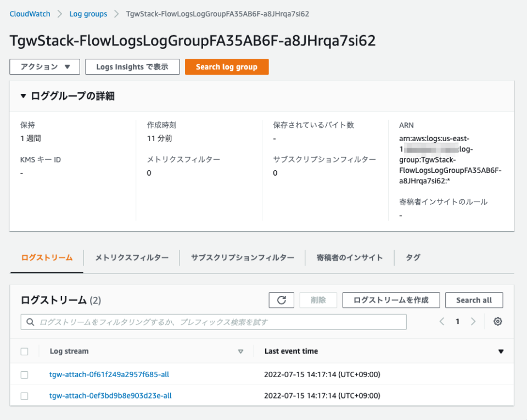Check the tgw-attach-0f61f249a2957f685-all stream checkbox

(24, 374)
